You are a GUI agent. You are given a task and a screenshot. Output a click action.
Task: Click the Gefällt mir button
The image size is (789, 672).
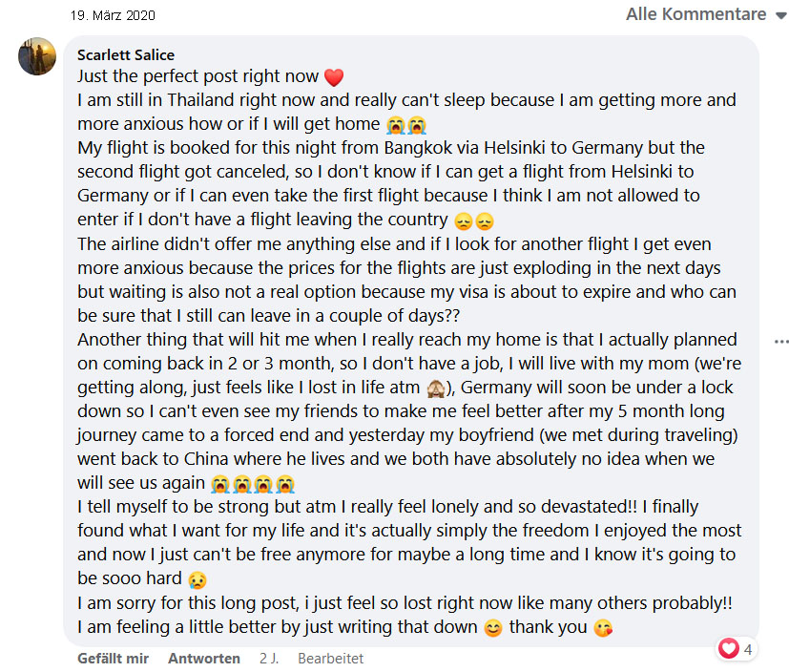tap(113, 659)
